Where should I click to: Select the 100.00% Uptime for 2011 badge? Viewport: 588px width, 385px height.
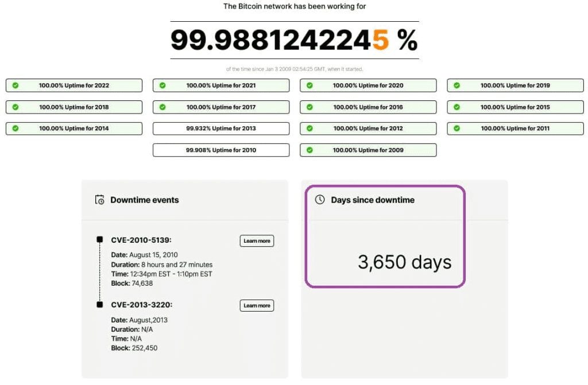515,129
